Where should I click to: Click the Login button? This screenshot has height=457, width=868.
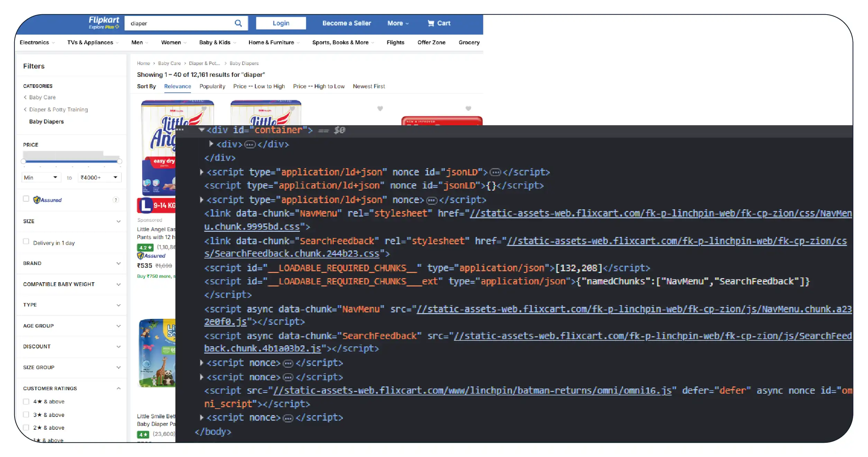281,23
